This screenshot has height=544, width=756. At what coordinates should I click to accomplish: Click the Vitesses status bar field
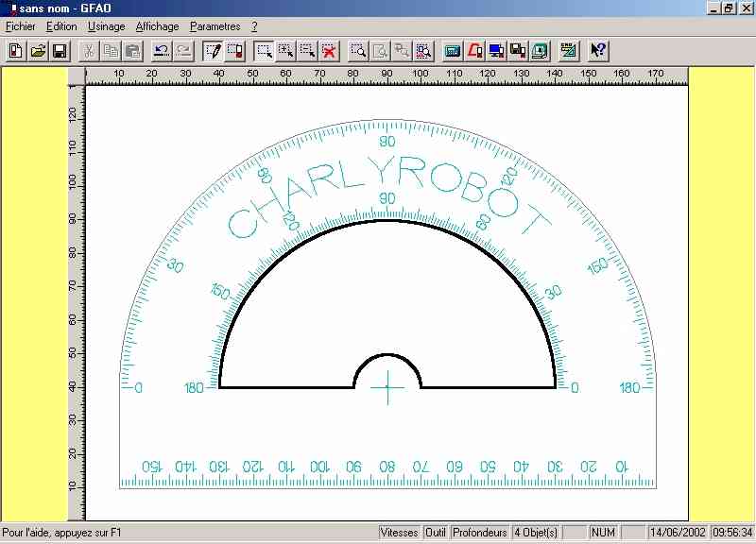tap(399, 533)
